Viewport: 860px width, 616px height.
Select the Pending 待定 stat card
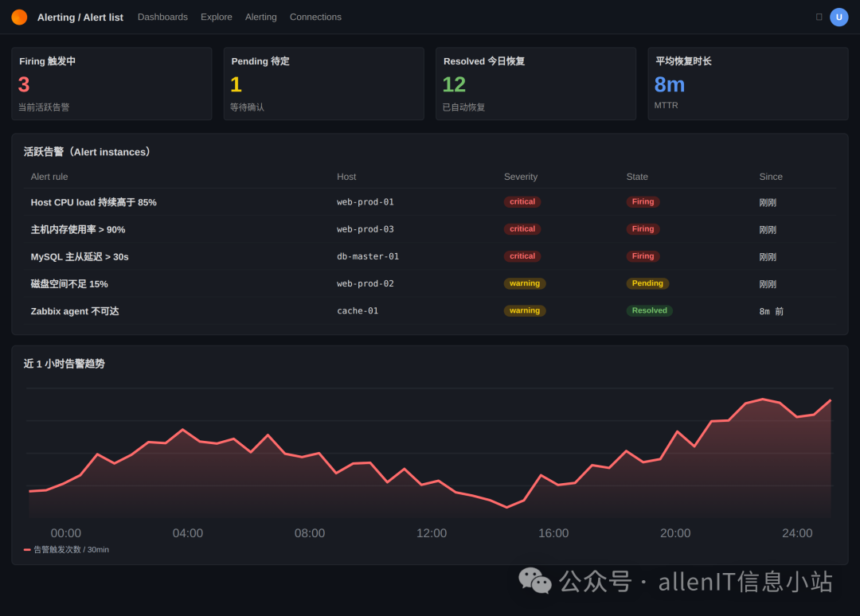click(323, 84)
